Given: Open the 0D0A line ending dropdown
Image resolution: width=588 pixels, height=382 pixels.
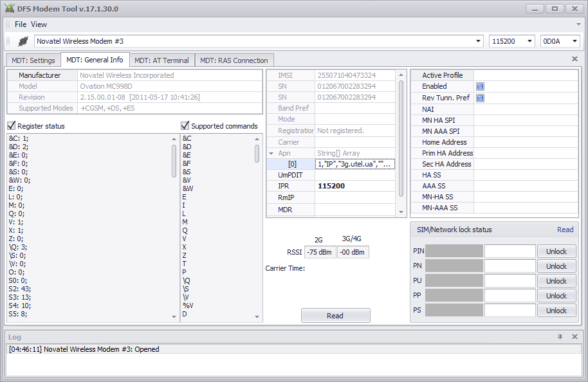Looking at the screenshot, I should point(574,41).
